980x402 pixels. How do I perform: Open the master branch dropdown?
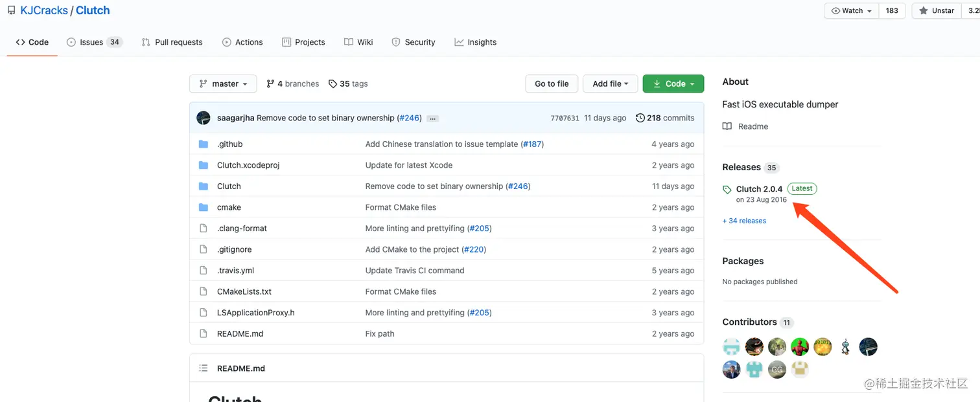click(x=223, y=84)
